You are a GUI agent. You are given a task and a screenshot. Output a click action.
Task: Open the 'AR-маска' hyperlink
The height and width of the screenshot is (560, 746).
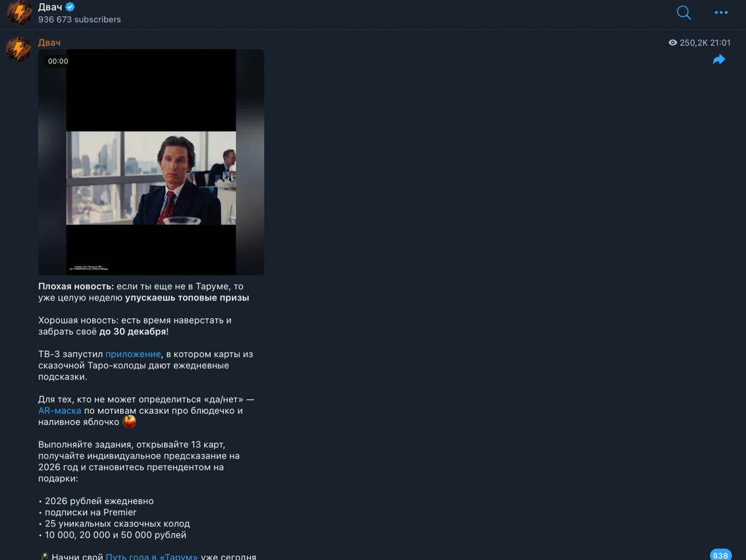[x=60, y=411]
